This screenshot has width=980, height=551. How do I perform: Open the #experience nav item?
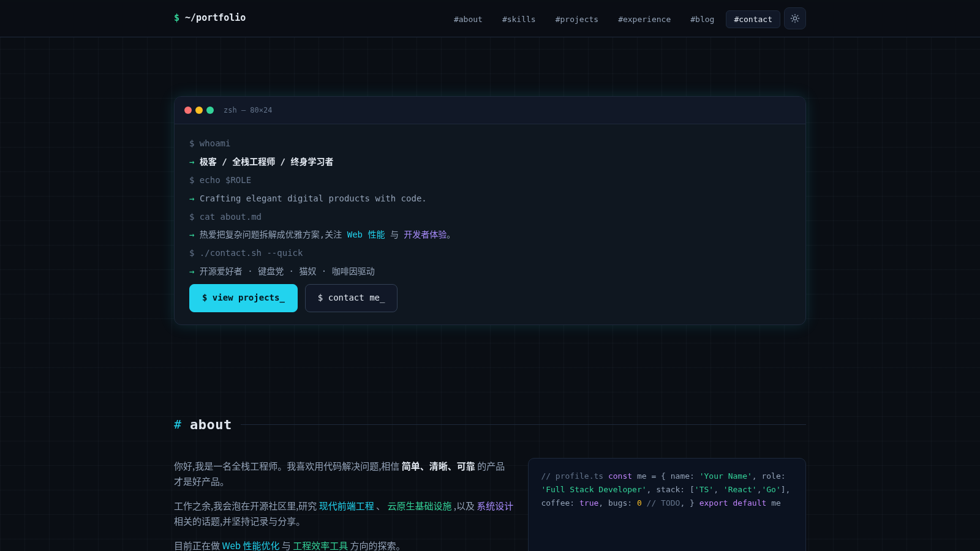click(x=644, y=20)
